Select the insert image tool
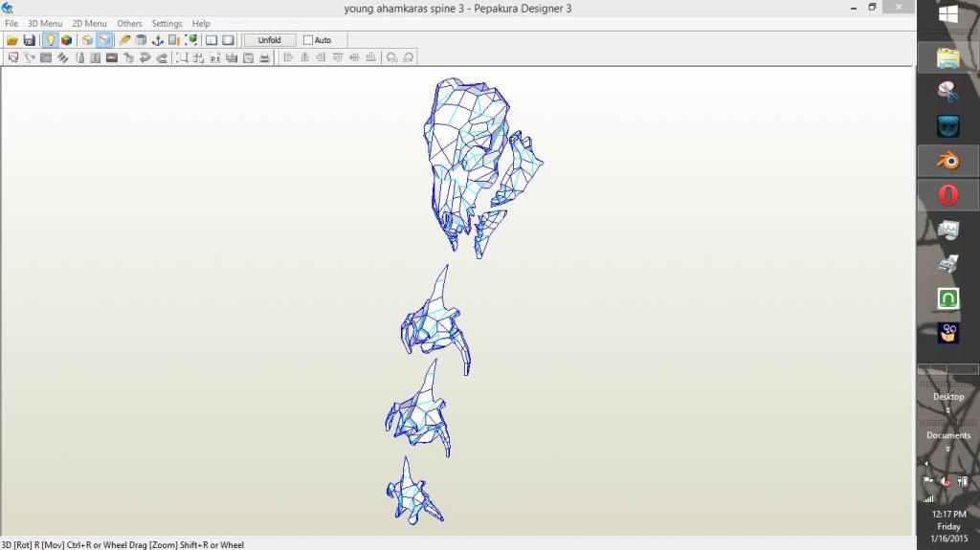980x550 pixels. click(112, 57)
